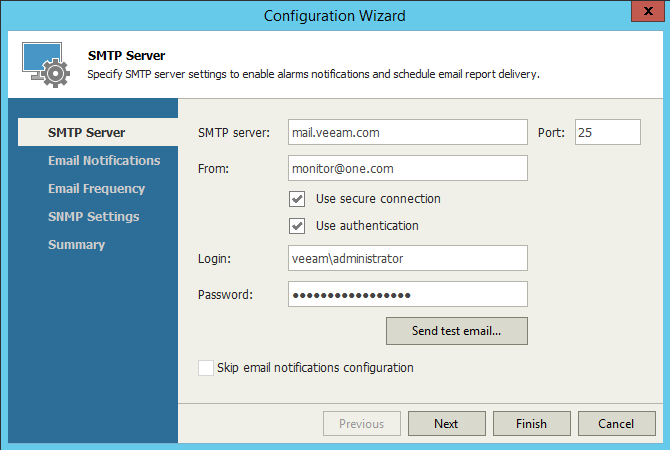Click the Send test email button
This screenshot has height=450, width=670.
(456, 330)
